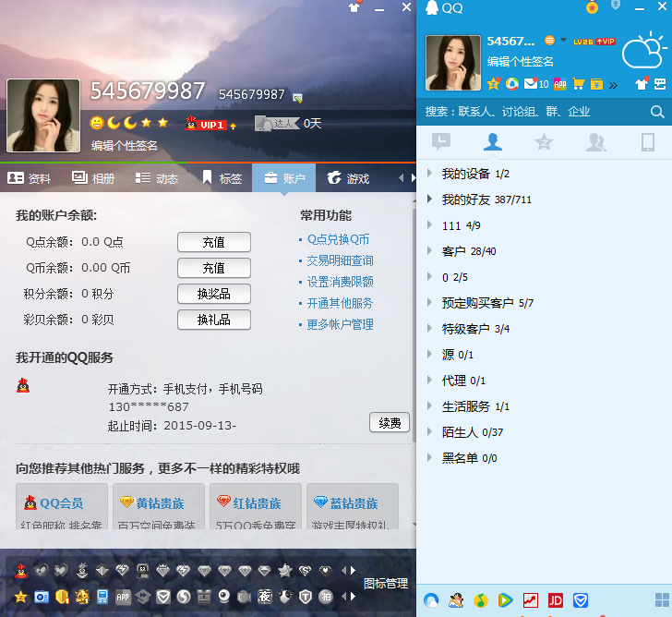This screenshot has height=617, width=672.
Task: Click 充值 button for Q点余额
Action: click(x=214, y=242)
